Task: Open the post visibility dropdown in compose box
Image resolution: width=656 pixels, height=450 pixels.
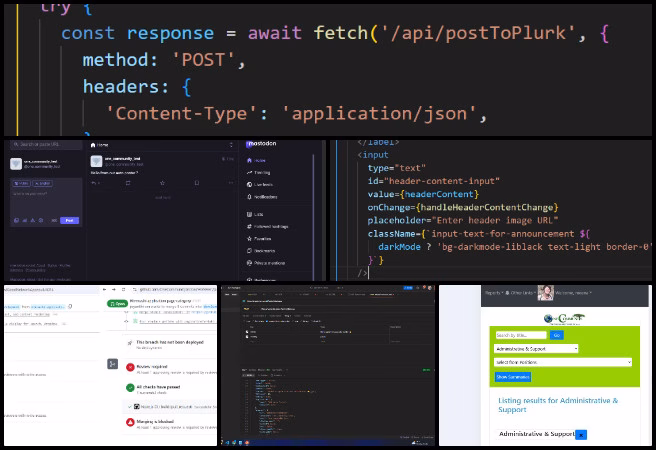Action: pos(21,183)
